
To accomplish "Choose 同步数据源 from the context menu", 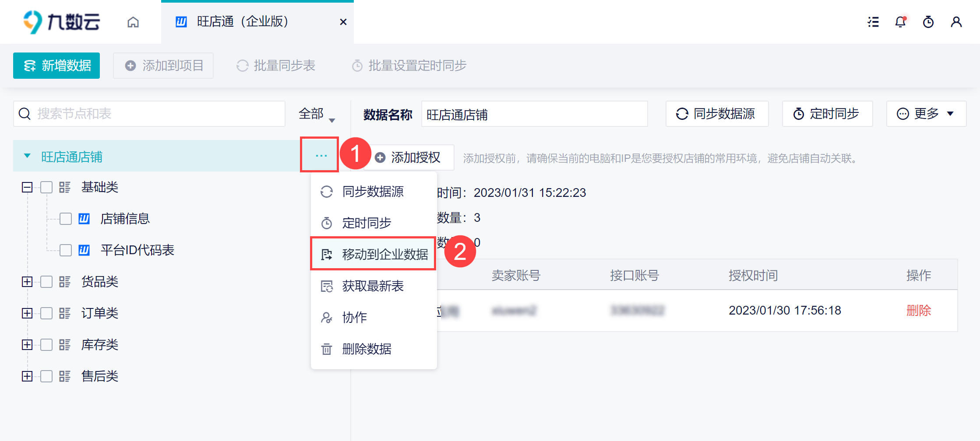I will 374,192.
